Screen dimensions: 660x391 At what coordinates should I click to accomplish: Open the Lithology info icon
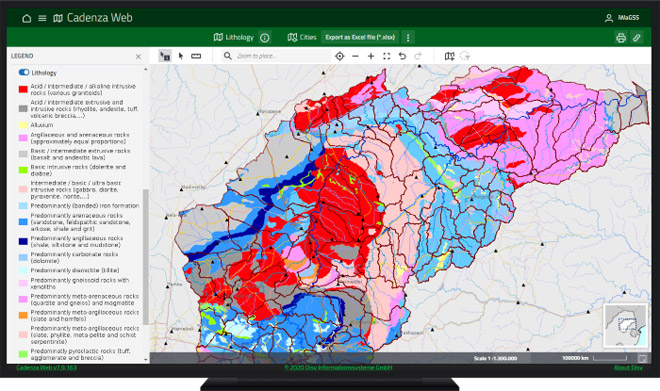[265, 38]
